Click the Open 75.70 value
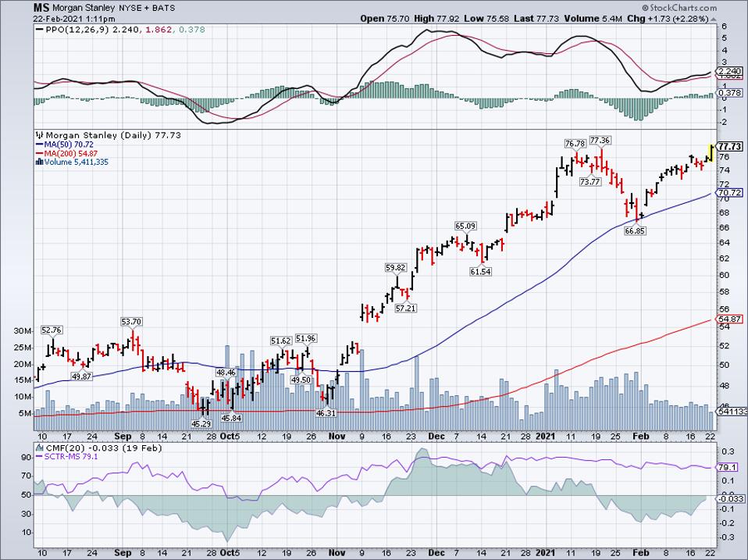 point(384,19)
